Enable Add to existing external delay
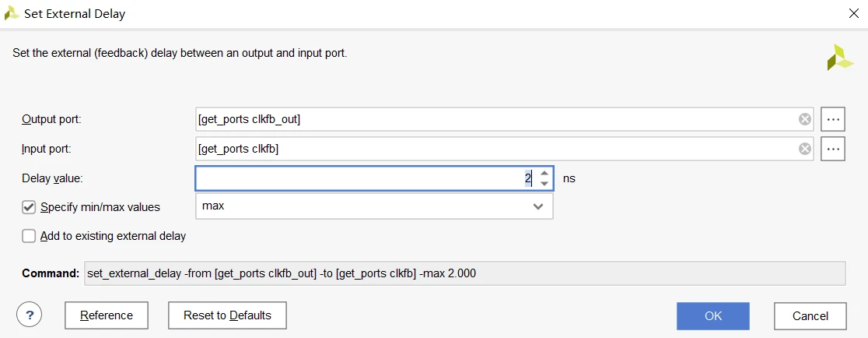The height and width of the screenshot is (338, 868). tap(29, 236)
